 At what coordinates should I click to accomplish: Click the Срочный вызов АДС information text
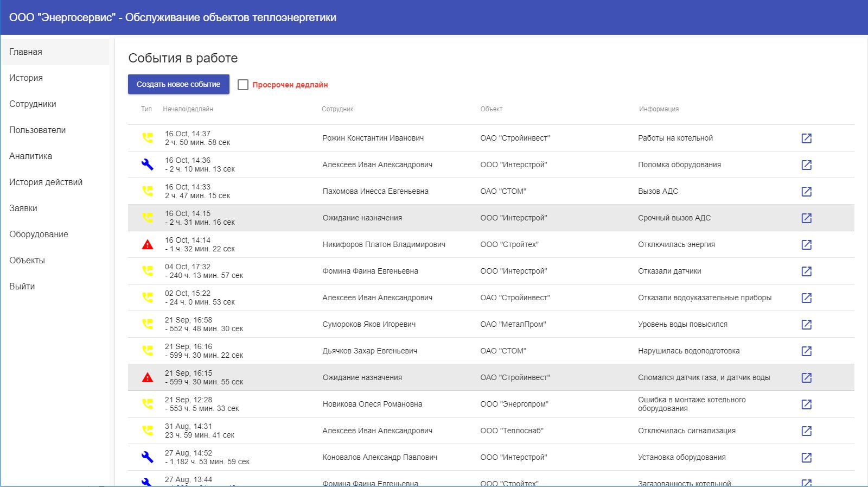(x=674, y=218)
